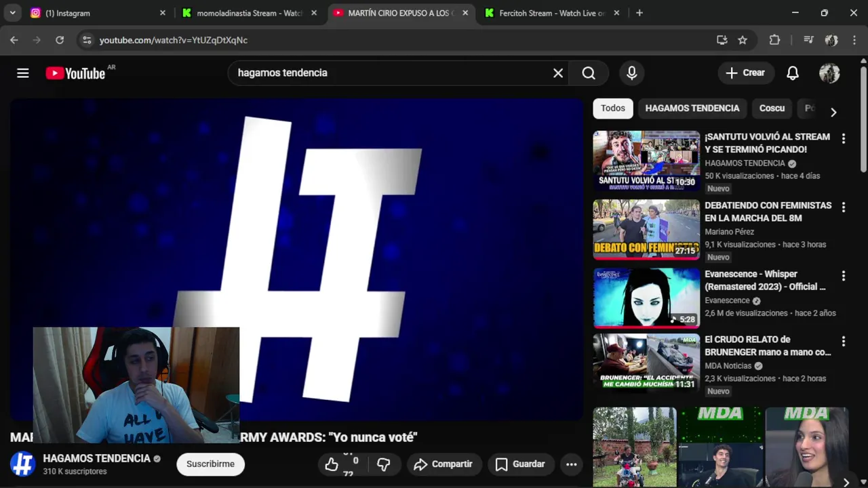Open the account avatar menu
This screenshot has height=488, width=868.
coord(829,73)
